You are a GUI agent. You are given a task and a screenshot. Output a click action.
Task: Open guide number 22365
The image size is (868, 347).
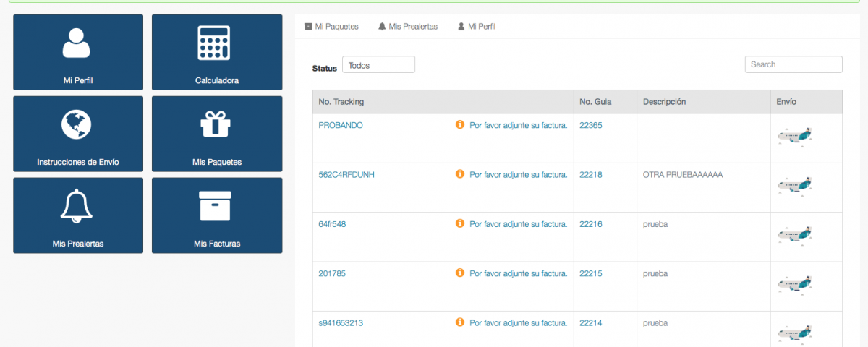click(591, 125)
